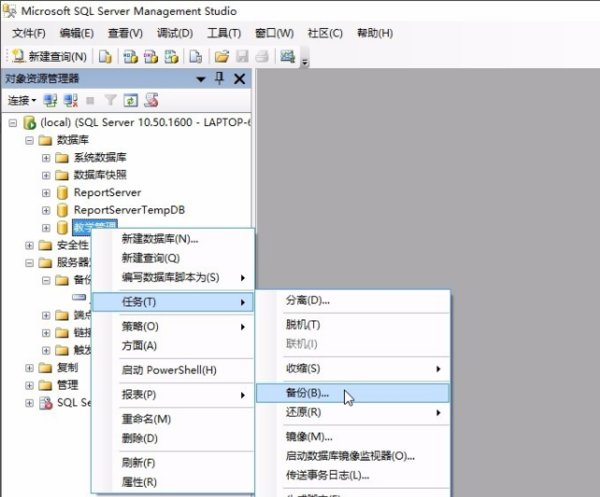The image size is (600, 497).
Task: Open the 收缩(S) submenu
Action: pyautogui.click(x=353, y=369)
